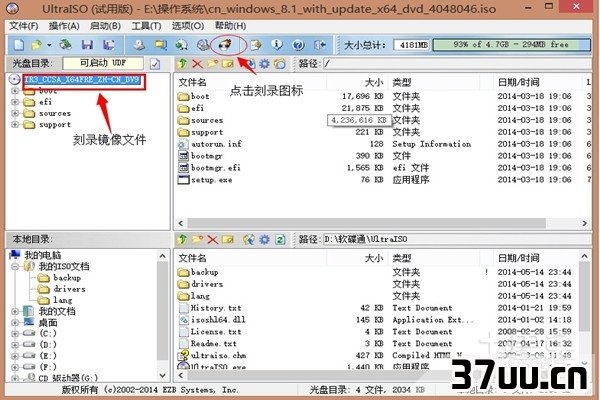
Task: Open an image file with the Open icon
Action: coord(37,45)
